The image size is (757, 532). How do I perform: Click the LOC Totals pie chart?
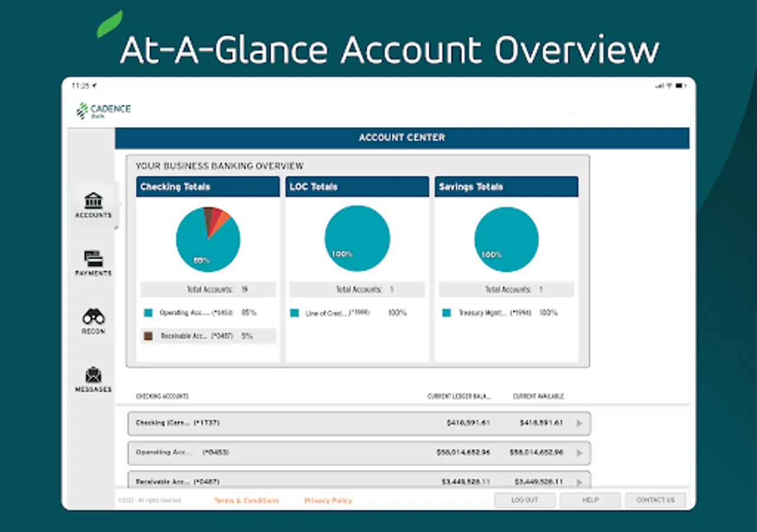click(x=357, y=239)
